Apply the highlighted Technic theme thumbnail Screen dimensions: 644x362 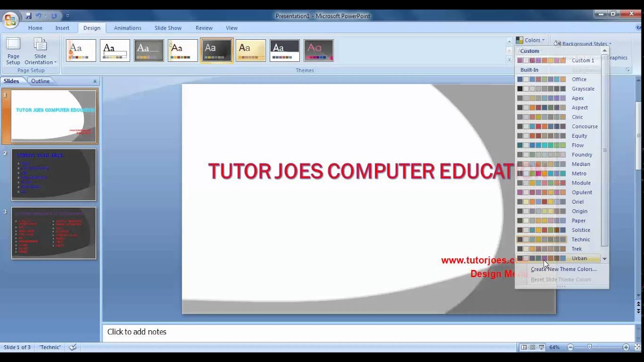click(217, 50)
